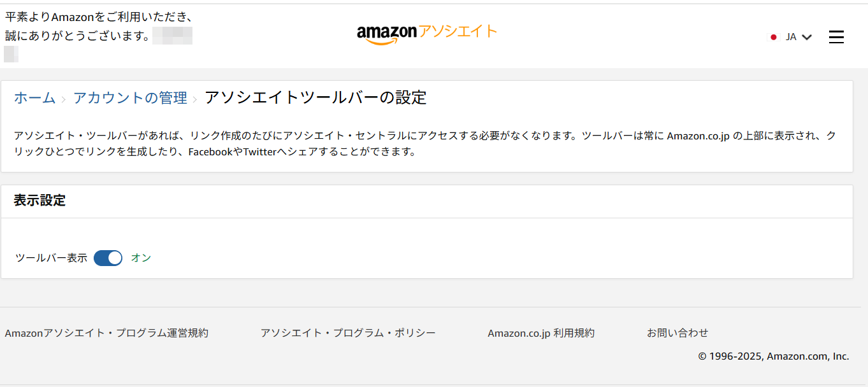Screen dimensions: 868x387
Task: Click the © 1996-2025 Amazon.com copyright text
Action: pyautogui.click(x=773, y=356)
